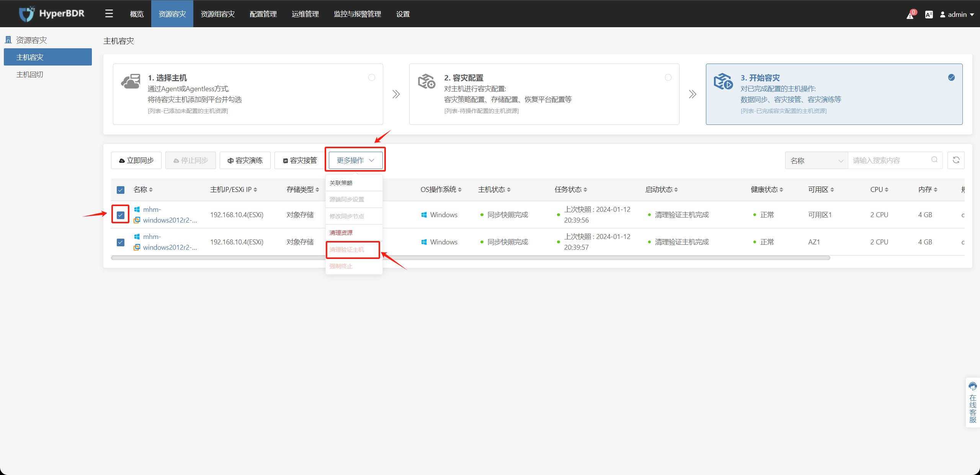The height and width of the screenshot is (475, 980).
Task: Expand the 更多操作 dropdown menu
Action: coord(354,160)
